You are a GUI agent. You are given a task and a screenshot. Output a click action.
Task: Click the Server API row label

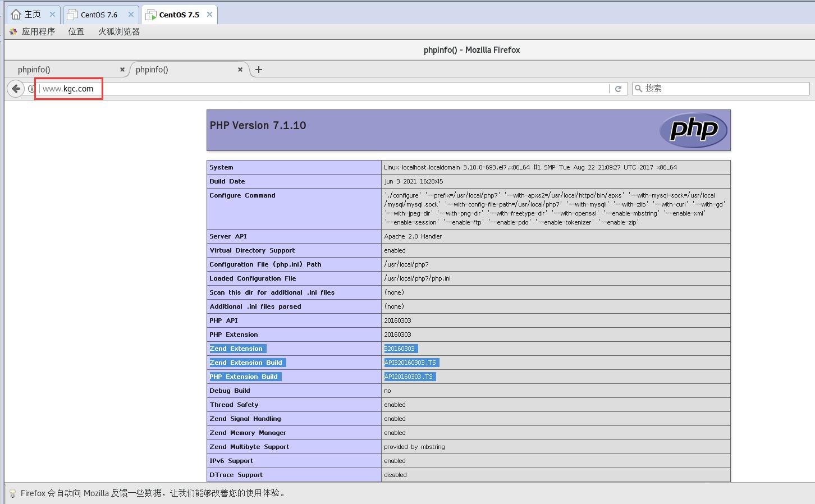228,236
